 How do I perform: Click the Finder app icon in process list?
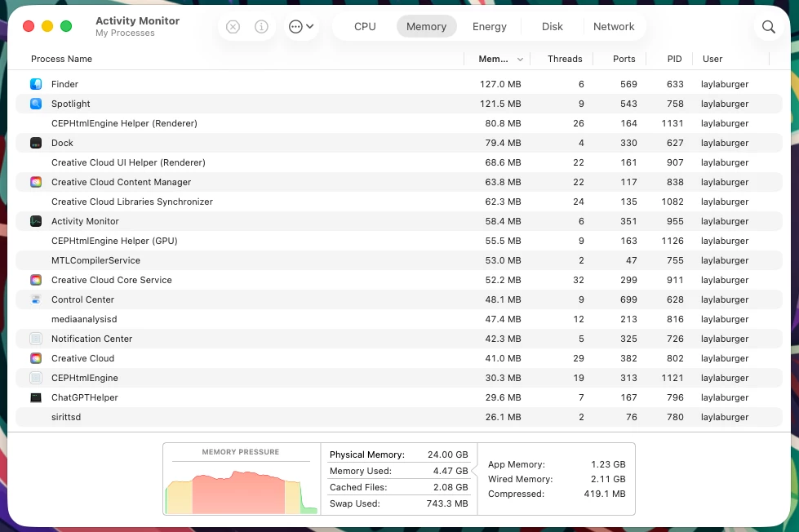36,84
